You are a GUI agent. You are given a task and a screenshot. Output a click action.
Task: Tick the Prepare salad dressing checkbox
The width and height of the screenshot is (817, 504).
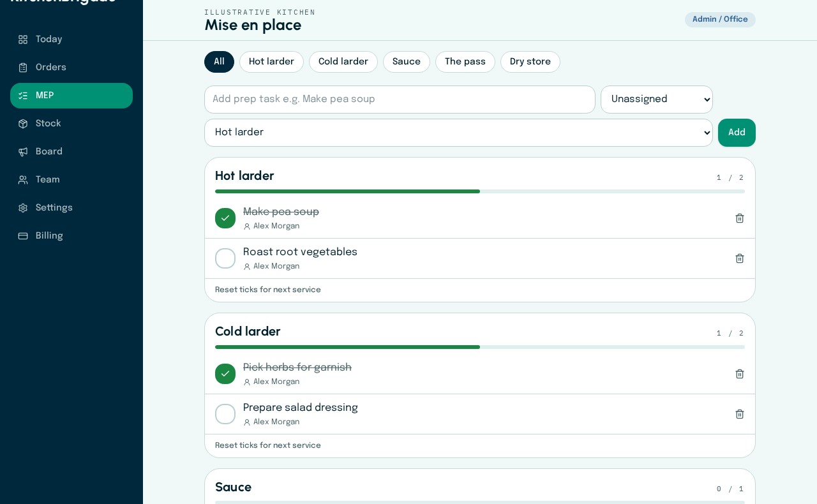[x=225, y=414]
